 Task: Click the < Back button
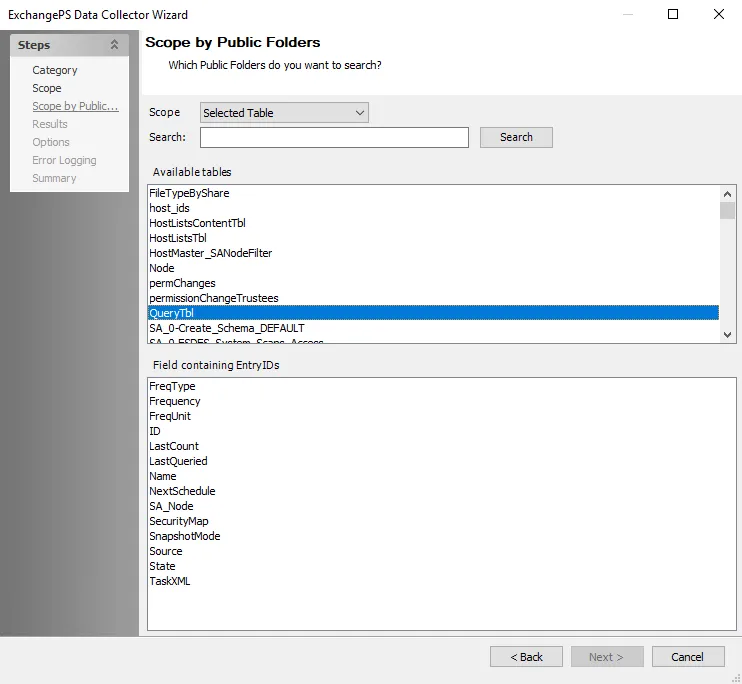(526, 657)
